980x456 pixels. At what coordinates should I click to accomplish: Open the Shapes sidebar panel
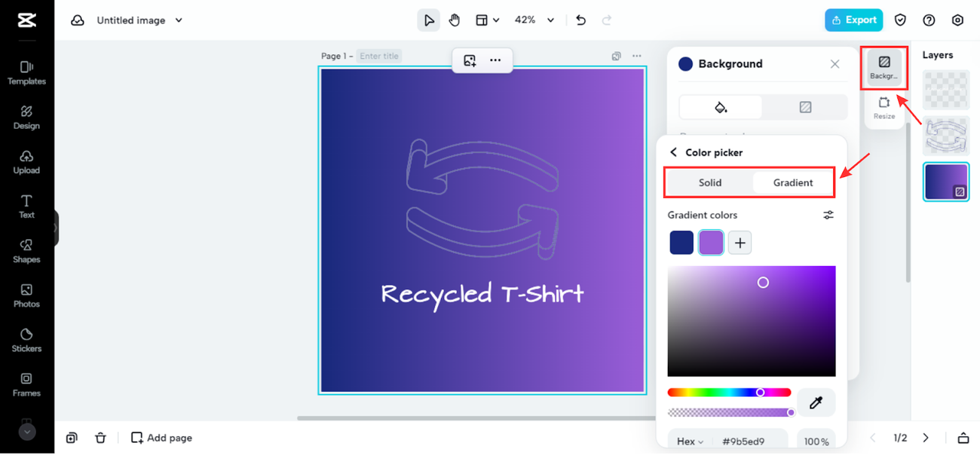point(27,251)
